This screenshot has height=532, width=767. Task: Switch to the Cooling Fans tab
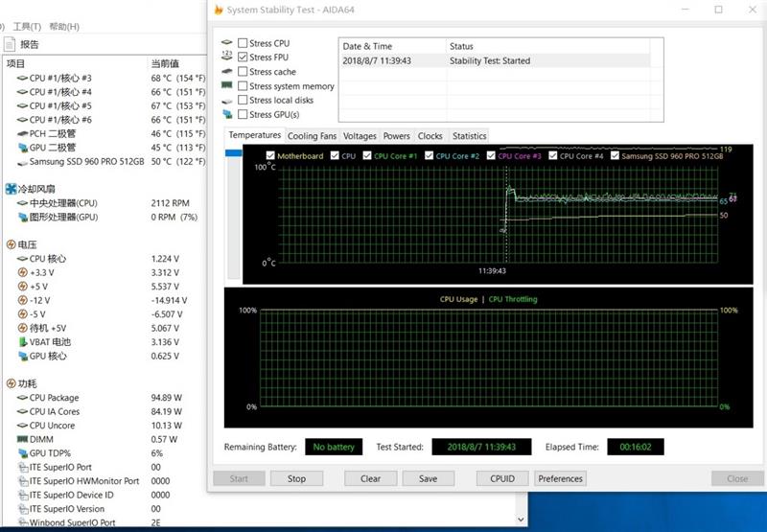pyautogui.click(x=312, y=136)
